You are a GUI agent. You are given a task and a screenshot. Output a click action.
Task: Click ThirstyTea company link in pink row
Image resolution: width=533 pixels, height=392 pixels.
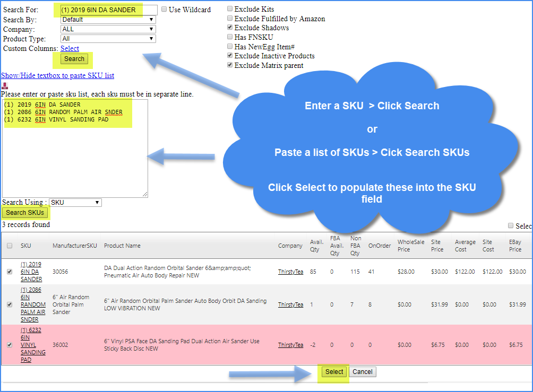[x=290, y=345]
